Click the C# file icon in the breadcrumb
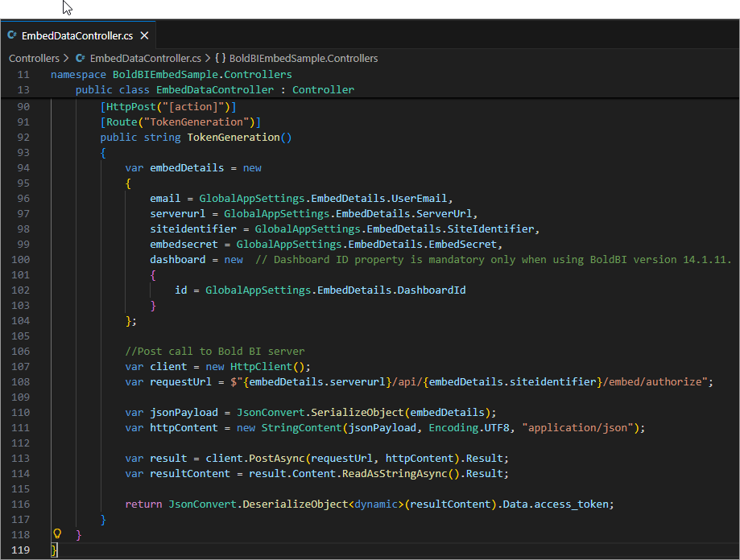 (80, 58)
